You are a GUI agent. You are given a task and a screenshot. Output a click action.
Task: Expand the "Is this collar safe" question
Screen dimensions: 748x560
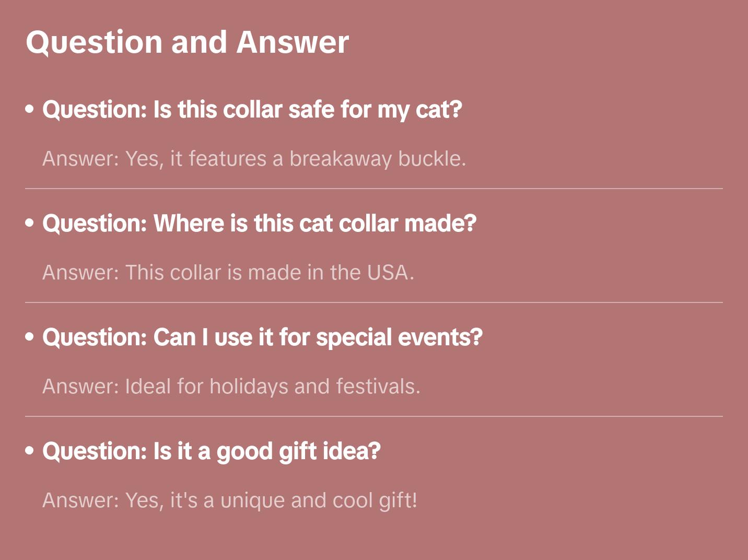point(252,110)
